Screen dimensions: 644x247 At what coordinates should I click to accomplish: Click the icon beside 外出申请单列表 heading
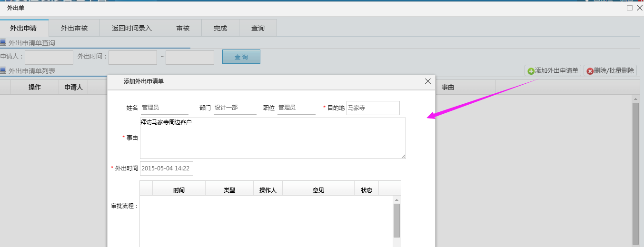[x=3, y=70]
